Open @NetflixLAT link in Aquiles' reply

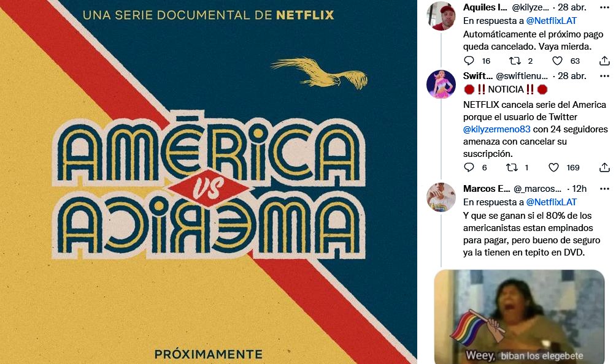tap(551, 20)
